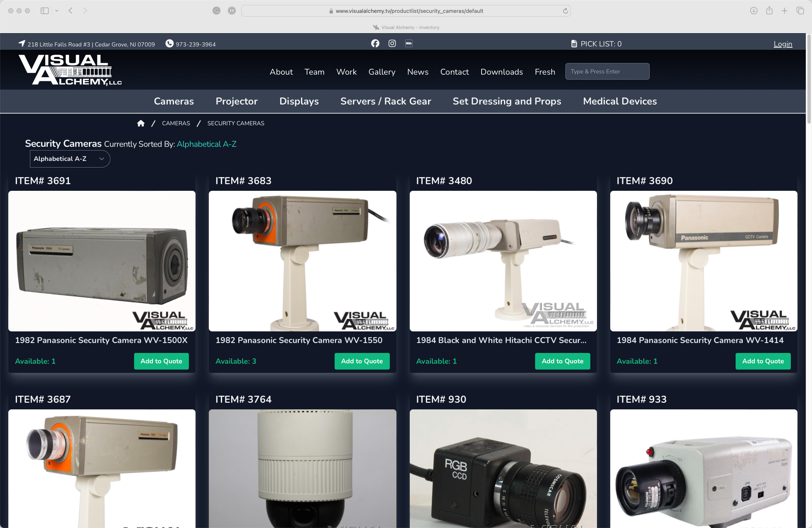The width and height of the screenshot is (812, 528).
Task: Open the Alphabetical A-Z sort dropdown
Action: point(70,159)
